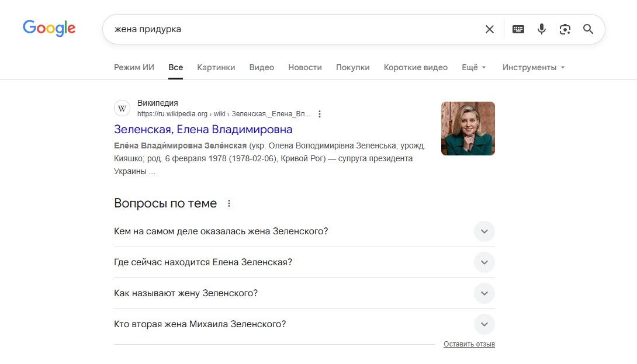The height and width of the screenshot is (364, 637).
Task: Open the result thumbnail photo
Action: point(468,129)
